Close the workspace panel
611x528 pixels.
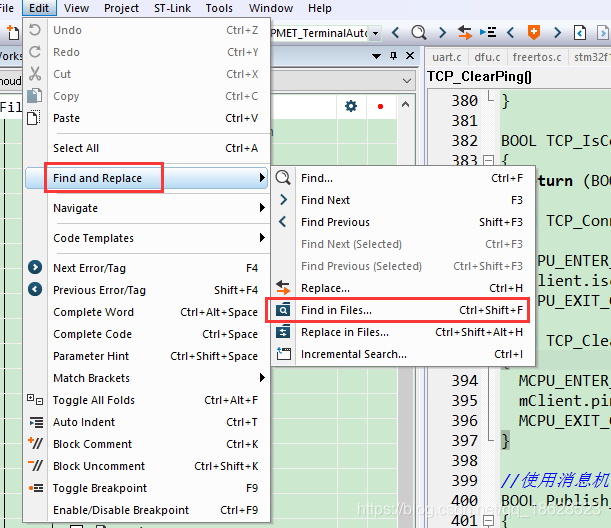[x=410, y=56]
